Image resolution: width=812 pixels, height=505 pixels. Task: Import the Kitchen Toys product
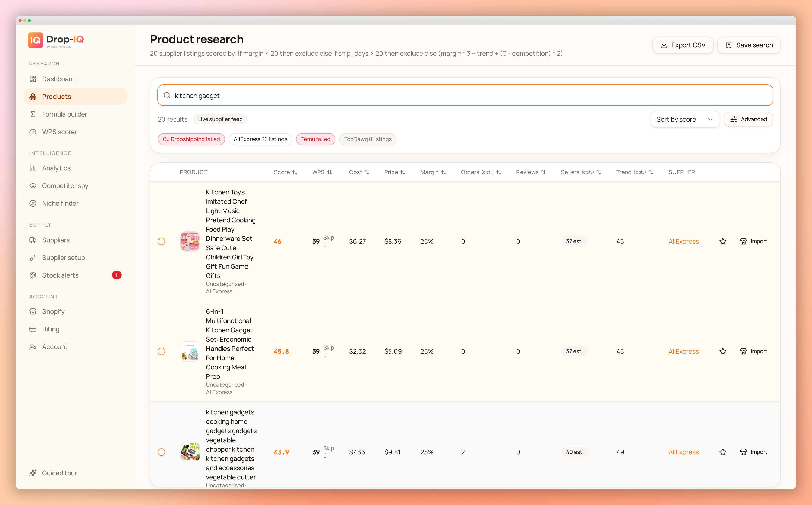click(754, 242)
